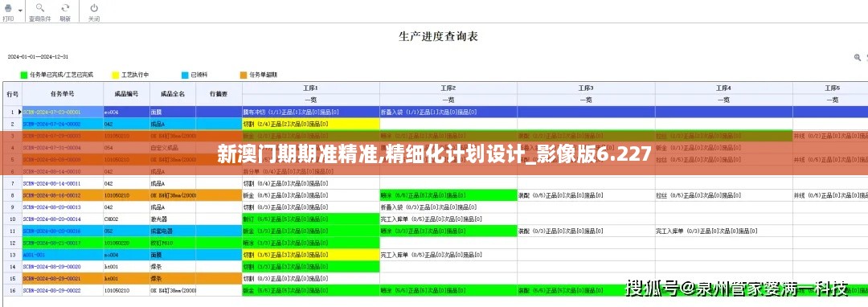Click the 工序2 column header
Viewport: 868px width, 307px height.
click(448, 88)
